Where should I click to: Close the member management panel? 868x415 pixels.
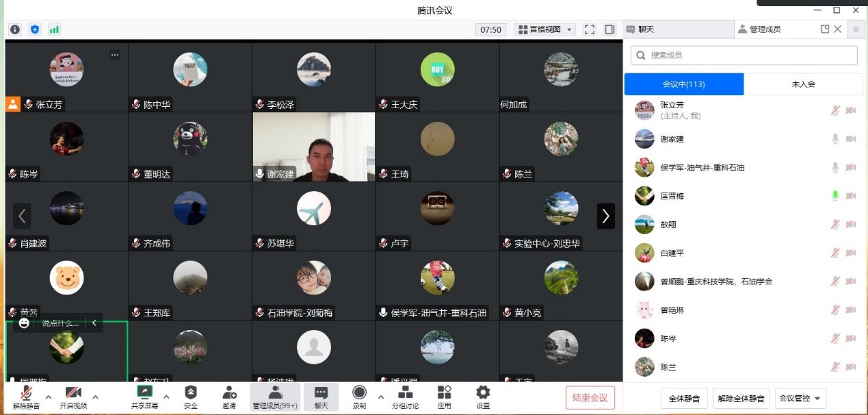pos(838,29)
